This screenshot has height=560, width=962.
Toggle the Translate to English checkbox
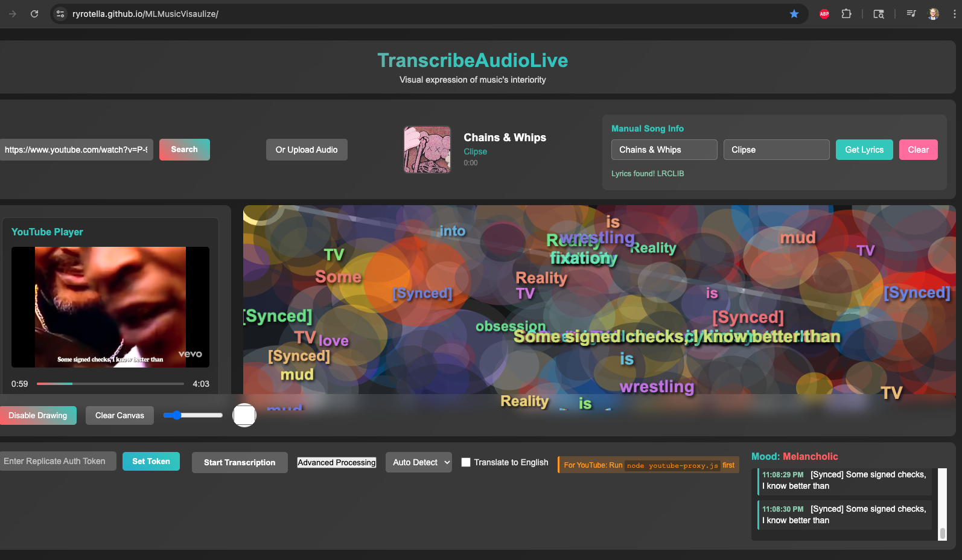tap(466, 462)
